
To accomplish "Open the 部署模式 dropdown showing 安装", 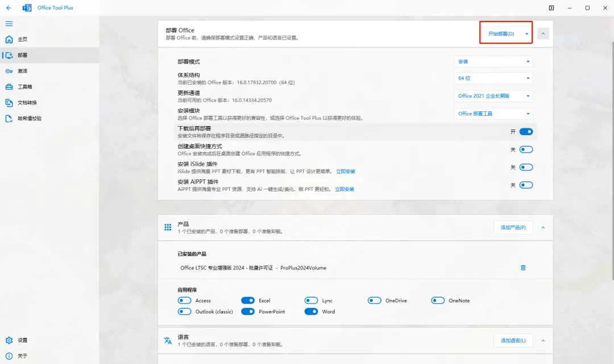I will click(x=493, y=62).
